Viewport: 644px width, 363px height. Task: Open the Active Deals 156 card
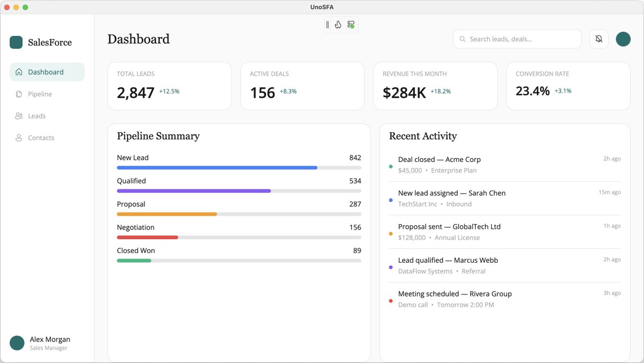click(303, 86)
